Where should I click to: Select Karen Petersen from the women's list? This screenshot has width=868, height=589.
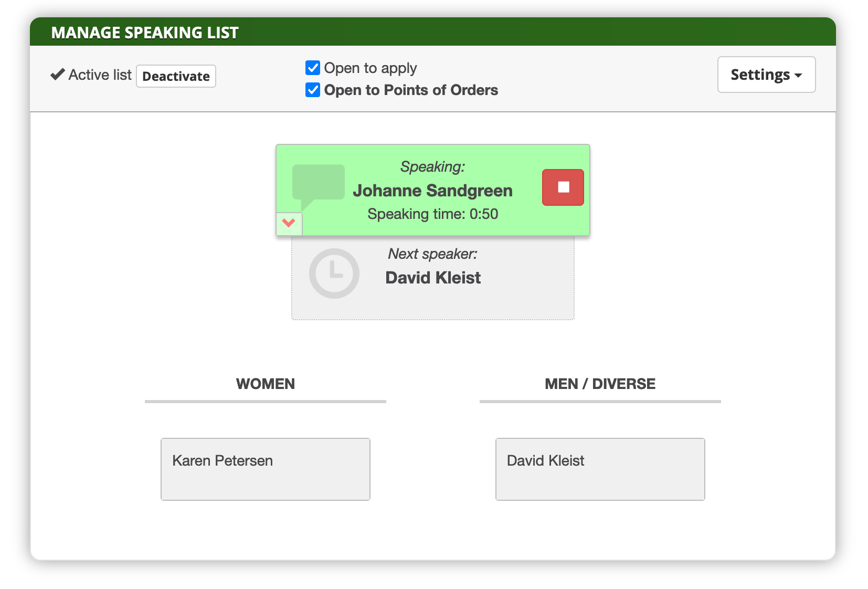pyautogui.click(x=265, y=469)
